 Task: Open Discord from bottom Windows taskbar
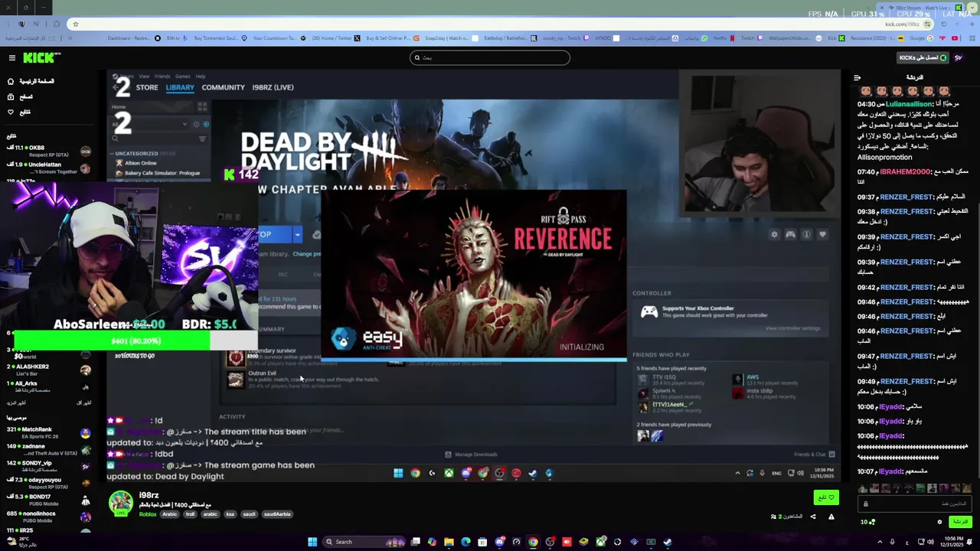tap(499, 542)
